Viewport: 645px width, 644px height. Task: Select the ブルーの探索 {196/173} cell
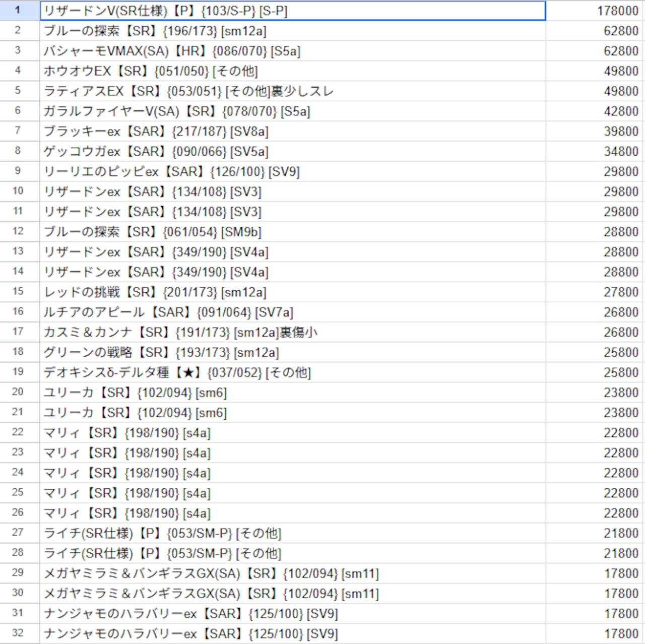[x=293, y=31]
